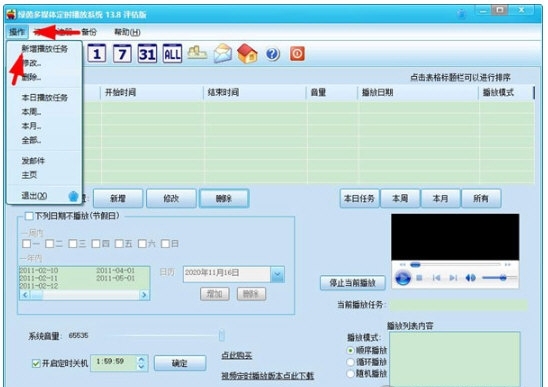Choose 本周.. menu entry
The image size is (548, 387).
[x=44, y=112]
